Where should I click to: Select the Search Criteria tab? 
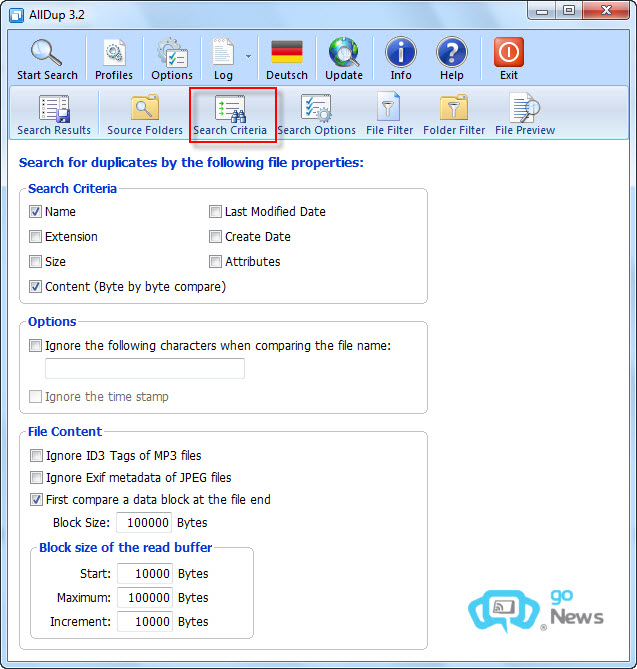click(230, 115)
